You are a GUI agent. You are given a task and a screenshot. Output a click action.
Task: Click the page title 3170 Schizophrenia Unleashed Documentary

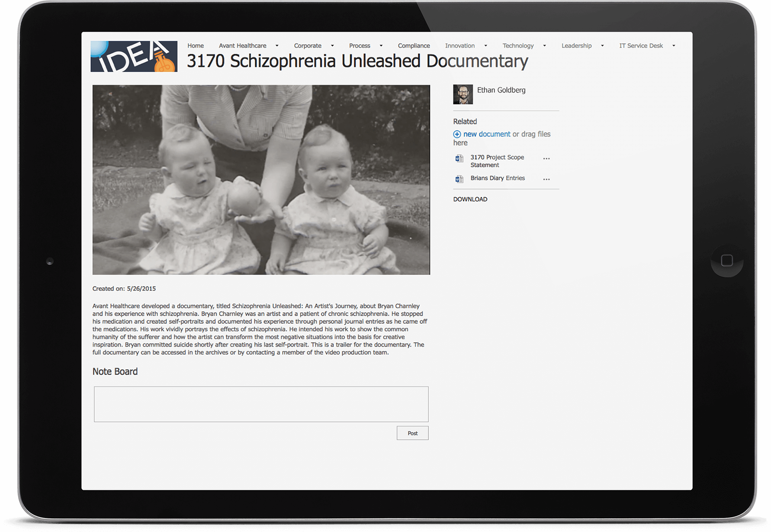coord(357,61)
